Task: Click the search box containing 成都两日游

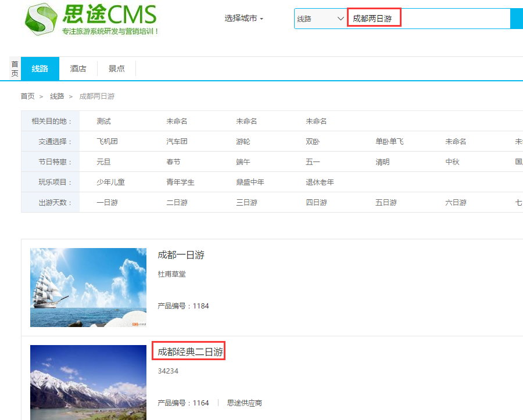Action: point(427,19)
